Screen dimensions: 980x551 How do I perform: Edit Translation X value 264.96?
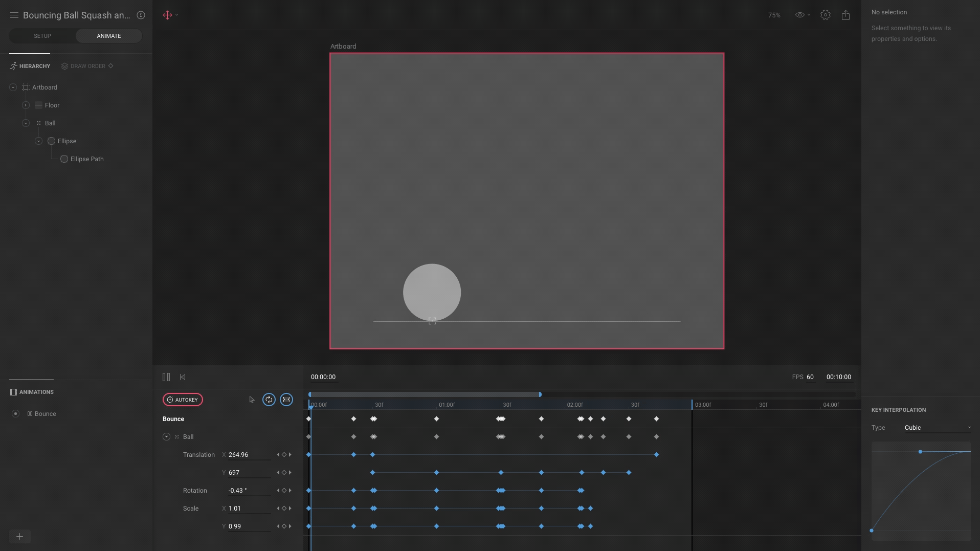[249, 455]
